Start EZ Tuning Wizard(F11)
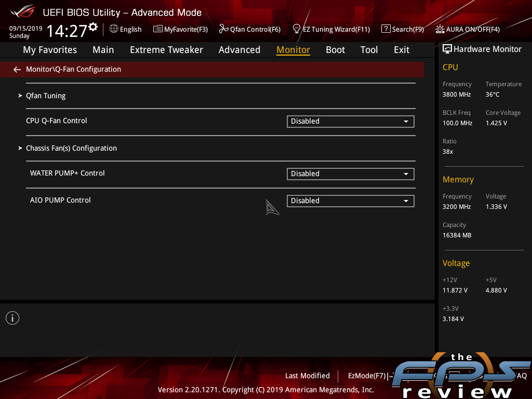The image size is (532, 399). (331, 29)
